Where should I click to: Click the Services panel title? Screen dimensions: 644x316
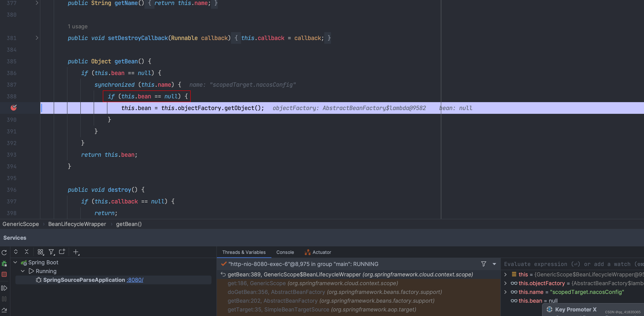[15, 238]
